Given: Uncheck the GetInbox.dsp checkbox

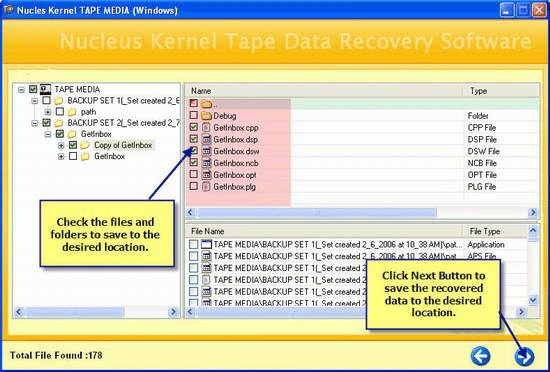Looking at the screenshot, I should tap(194, 139).
